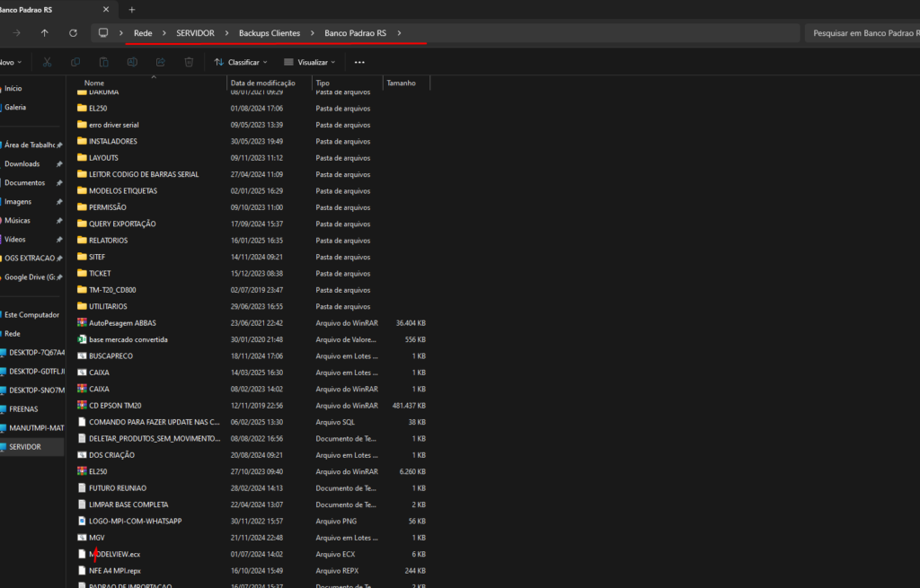Add a new tab with plus button

(132, 9)
